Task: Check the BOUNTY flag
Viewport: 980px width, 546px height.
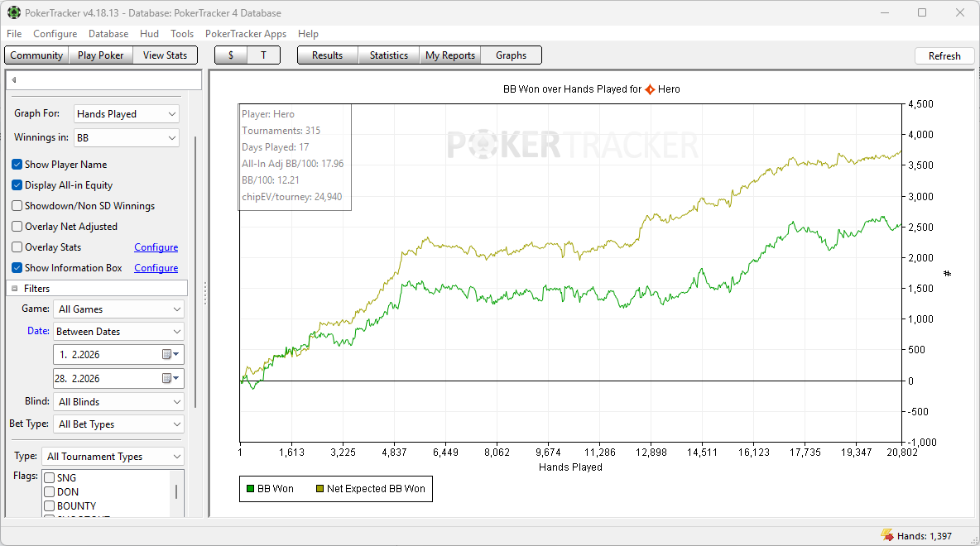Action: click(50, 505)
